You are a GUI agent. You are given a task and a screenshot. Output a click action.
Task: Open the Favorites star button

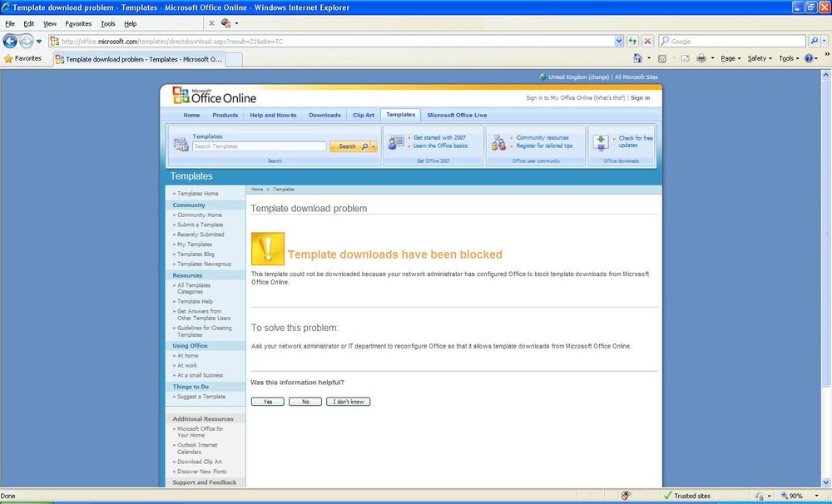[x=22, y=58]
